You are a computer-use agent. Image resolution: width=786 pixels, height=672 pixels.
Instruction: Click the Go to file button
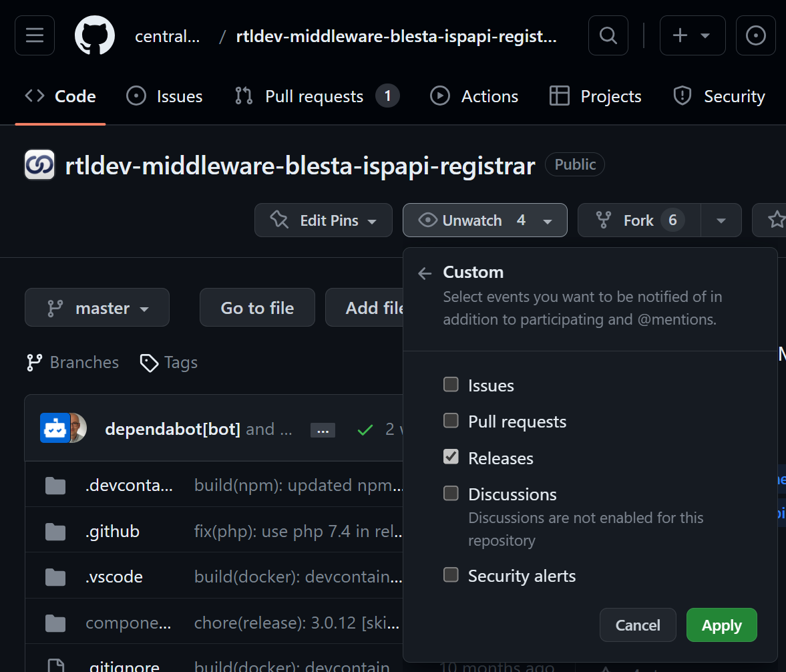257,307
